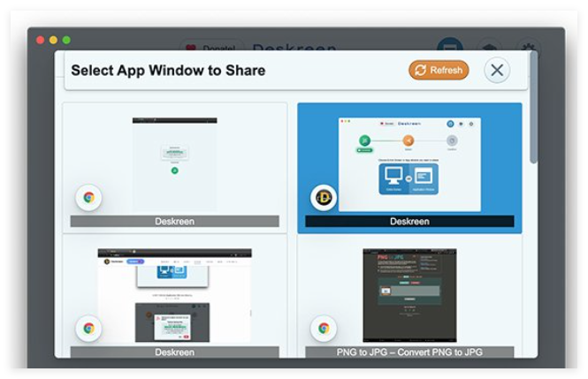Click the PNG to JPG – Convert label
Image resolution: width=588 pixels, height=379 pixels.
(409, 352)
